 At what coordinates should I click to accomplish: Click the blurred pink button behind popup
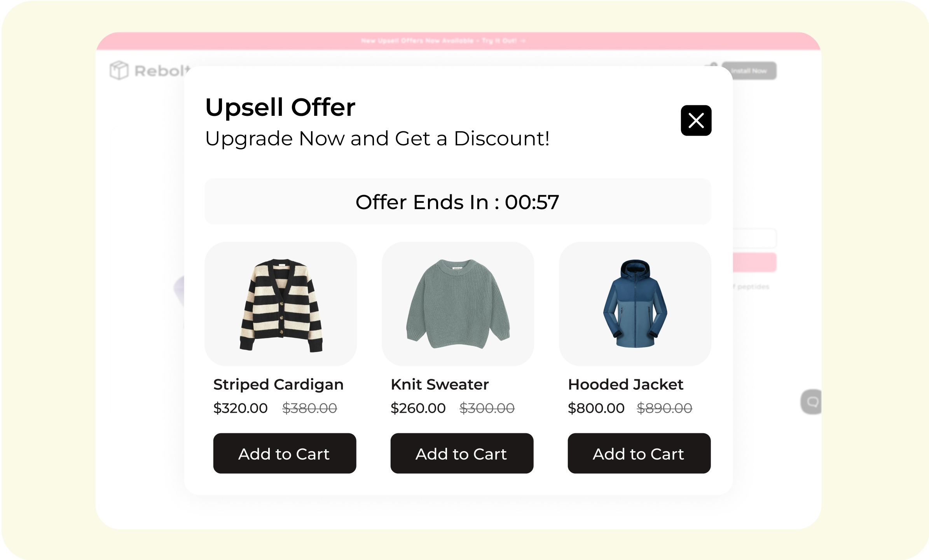point(755,262)
